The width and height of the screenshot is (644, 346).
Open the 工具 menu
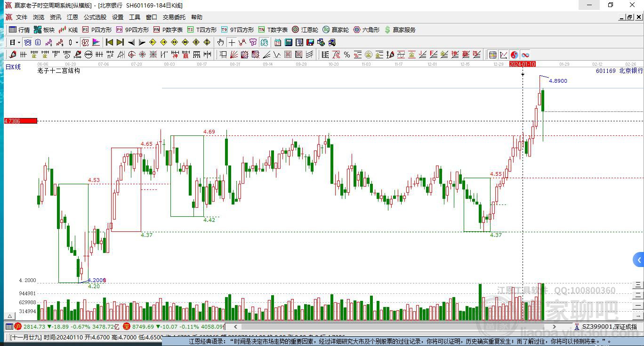(x=135, y=17)
